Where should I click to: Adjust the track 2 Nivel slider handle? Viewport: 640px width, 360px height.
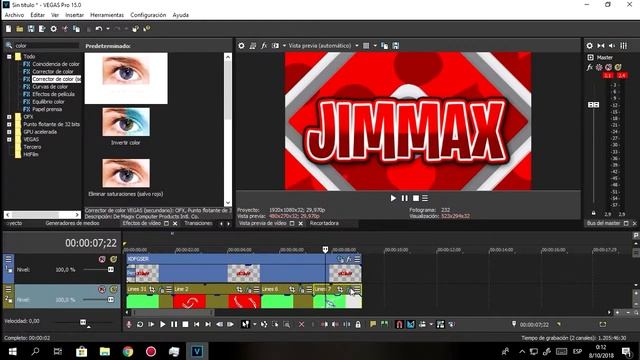point(111,300)
